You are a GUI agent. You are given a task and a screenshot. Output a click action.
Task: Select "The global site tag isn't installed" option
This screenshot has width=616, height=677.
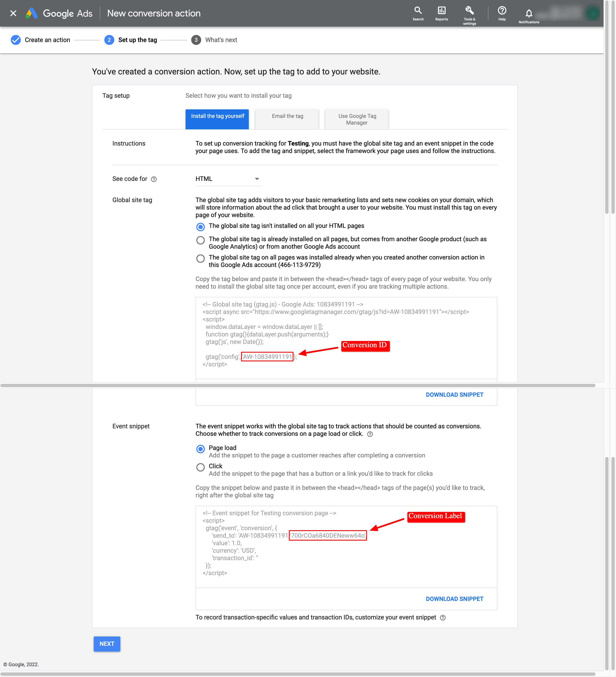(x=200, y=227)
